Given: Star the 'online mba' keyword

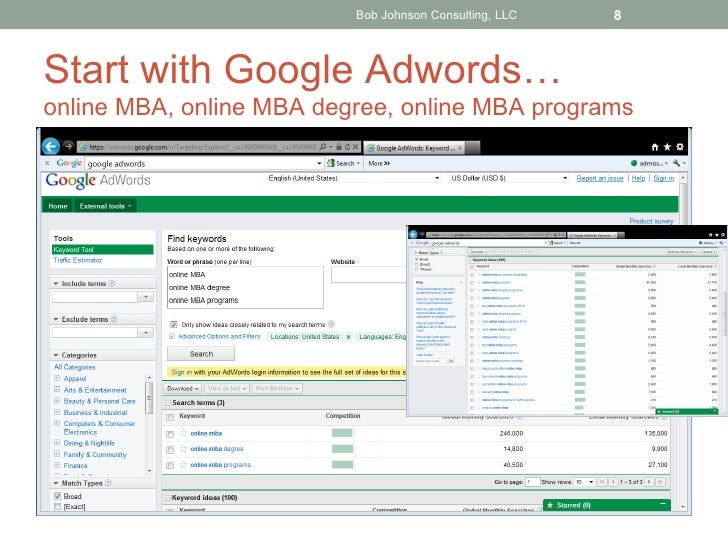Looking at the screenshot, I should (183, 433).
